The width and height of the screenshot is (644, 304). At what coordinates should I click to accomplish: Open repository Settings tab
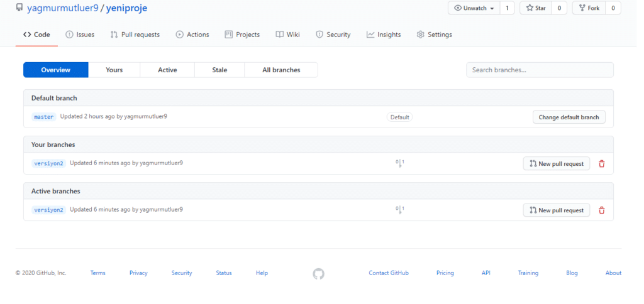[x=434, y=35]
